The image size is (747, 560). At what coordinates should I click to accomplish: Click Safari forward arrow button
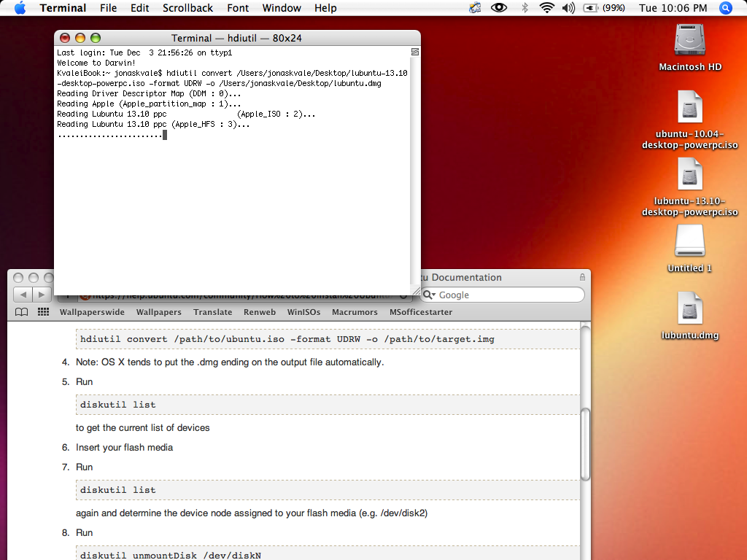click(x=42, y=295)
